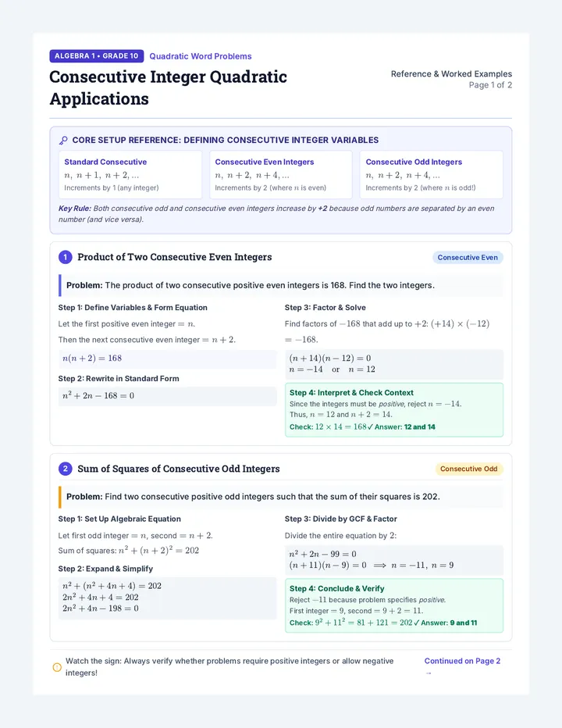Select the Consecutive Even tag
The image size is (562, 728).
coord(468,258)
